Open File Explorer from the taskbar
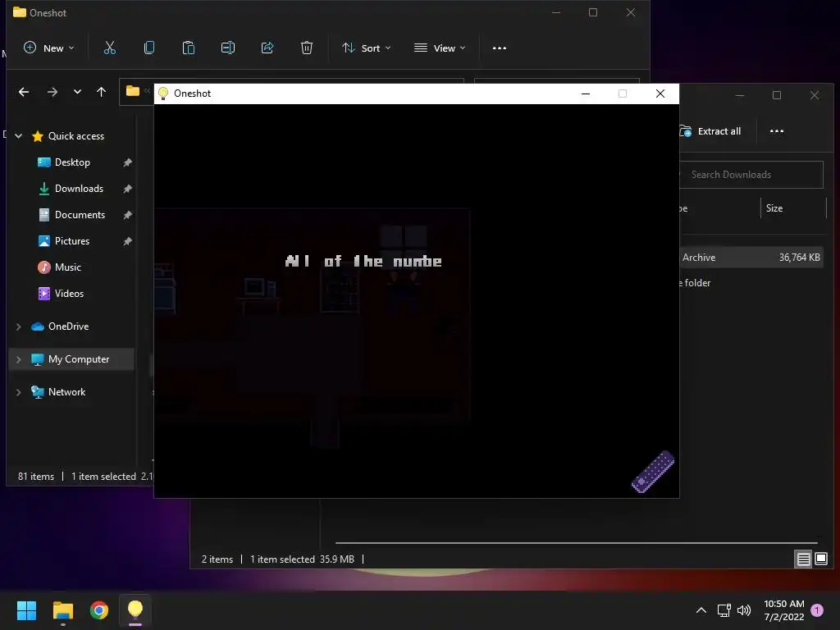 click(x=62, y=610)
